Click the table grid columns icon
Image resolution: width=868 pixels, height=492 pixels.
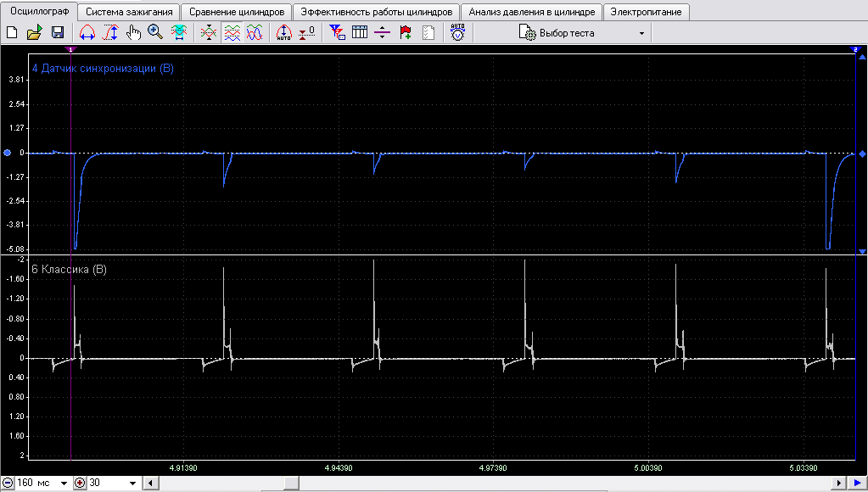[360, 33]
